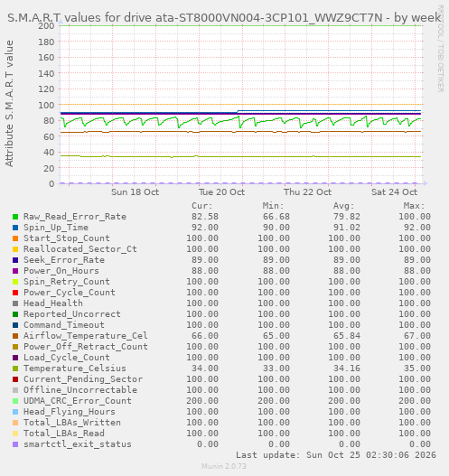Screen dimensions: 449x476
Task: Click the Munin 2.0.73 footer text
Action: pos(224,466)
